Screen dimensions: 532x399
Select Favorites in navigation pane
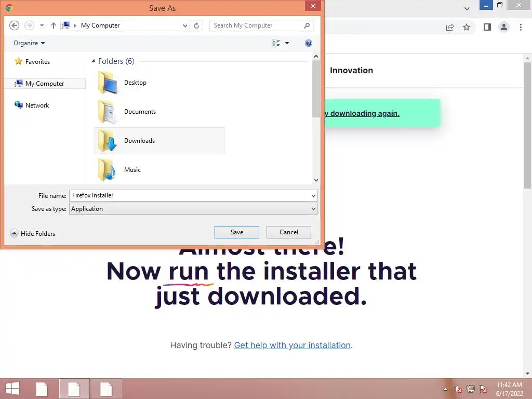click(x=33, y=61)
